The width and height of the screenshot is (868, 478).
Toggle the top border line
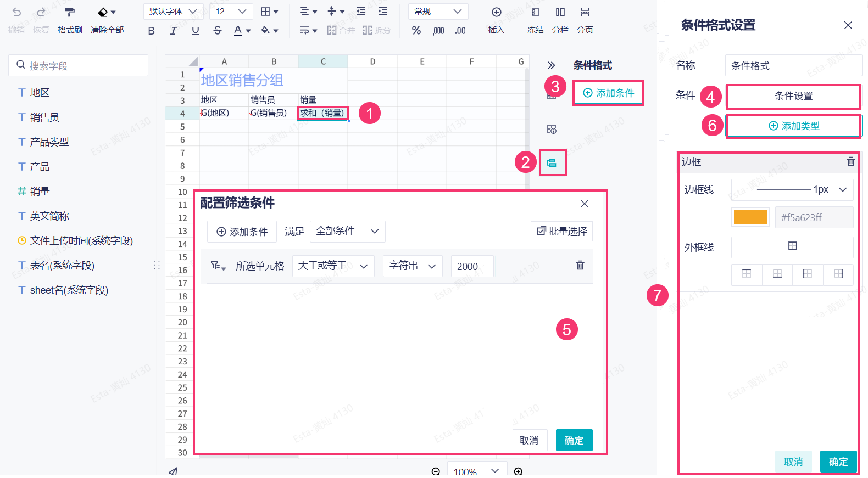(747, 273)
